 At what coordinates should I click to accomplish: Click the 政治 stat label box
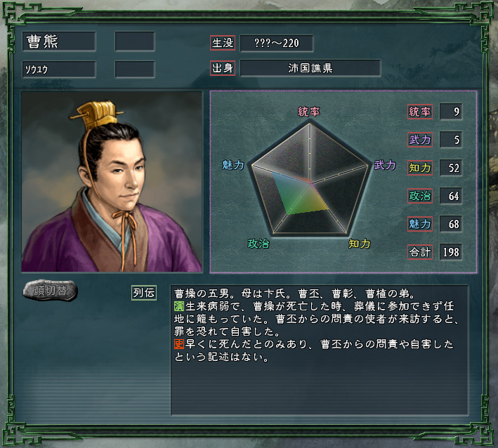(420, 196)
